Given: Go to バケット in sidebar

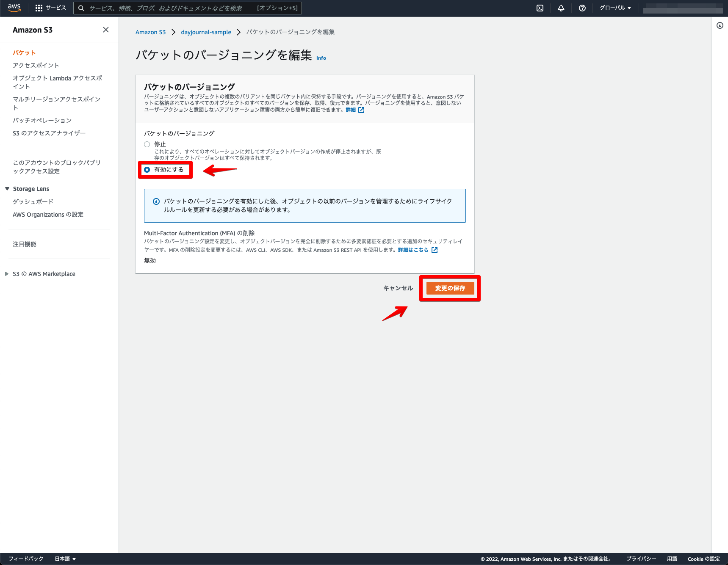Looking at the screenshot, I should click(x=24, y=52).
